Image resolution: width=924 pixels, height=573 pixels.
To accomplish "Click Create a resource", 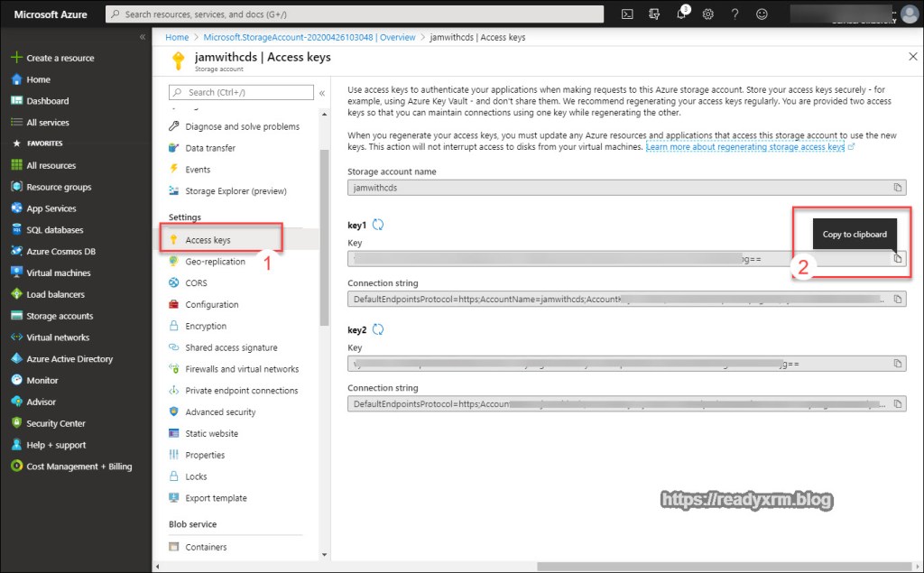I will (x=60, y=58).
